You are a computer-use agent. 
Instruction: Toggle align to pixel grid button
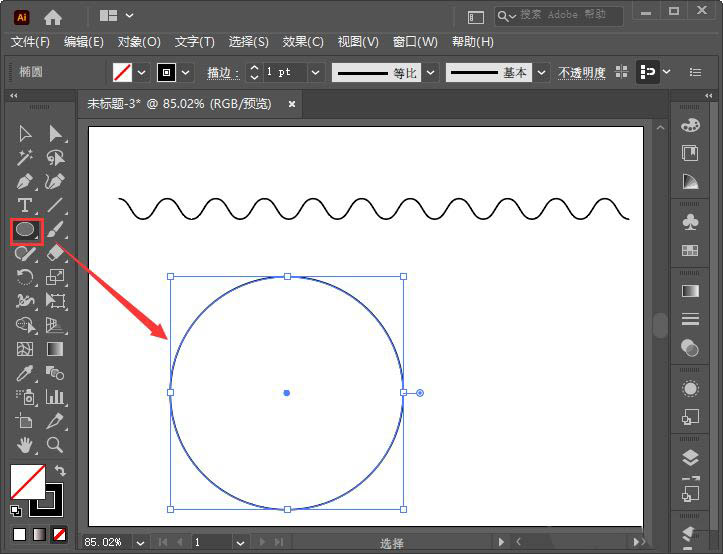coord(648,72)
